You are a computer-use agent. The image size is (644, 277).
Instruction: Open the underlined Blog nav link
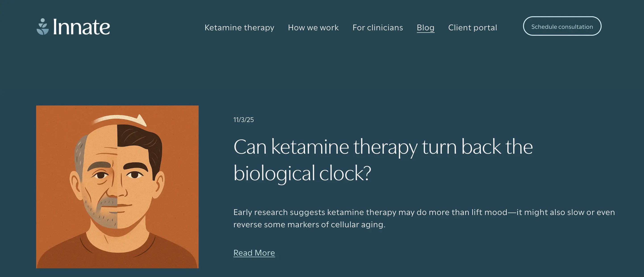tap(426, 27)
